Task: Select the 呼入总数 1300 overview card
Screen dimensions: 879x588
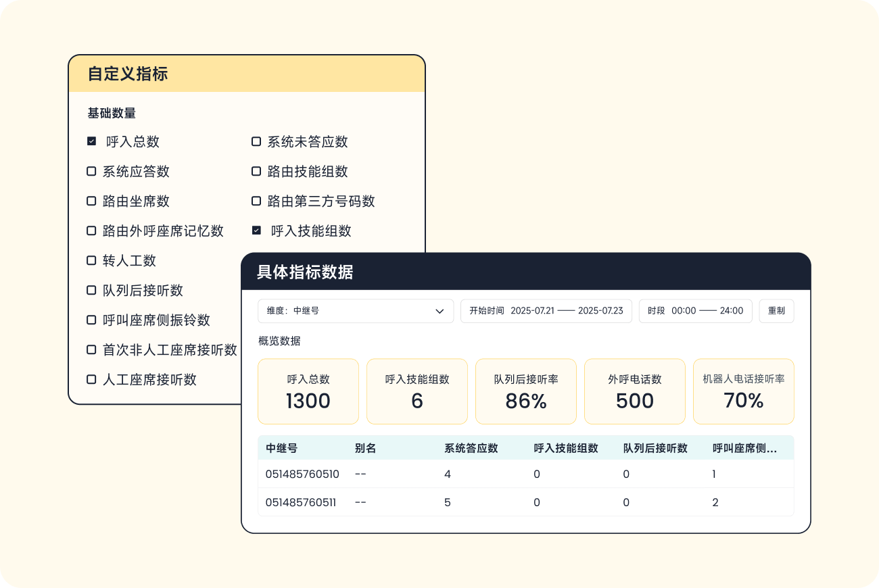Action: tap(308, 391)
